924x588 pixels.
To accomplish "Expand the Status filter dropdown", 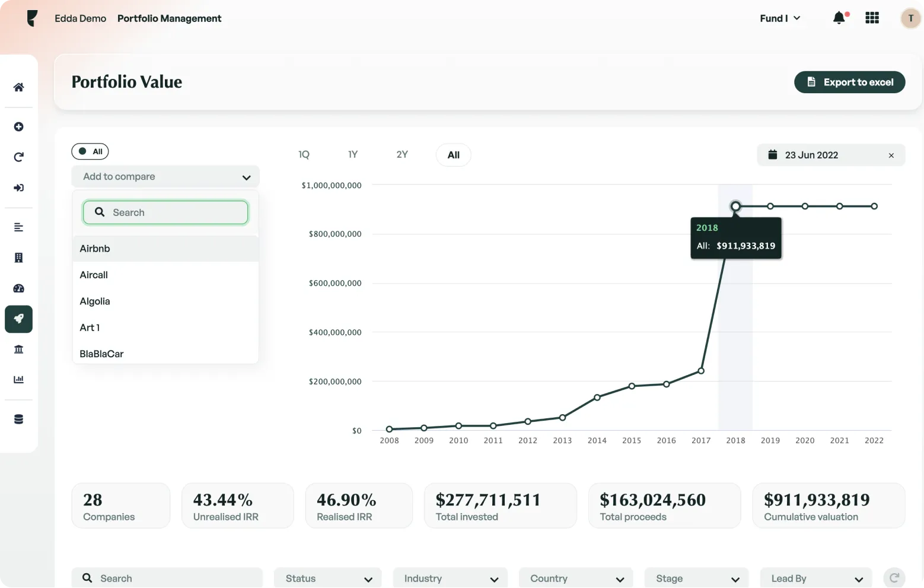I will pyautogui.click(x=327, y=578).
